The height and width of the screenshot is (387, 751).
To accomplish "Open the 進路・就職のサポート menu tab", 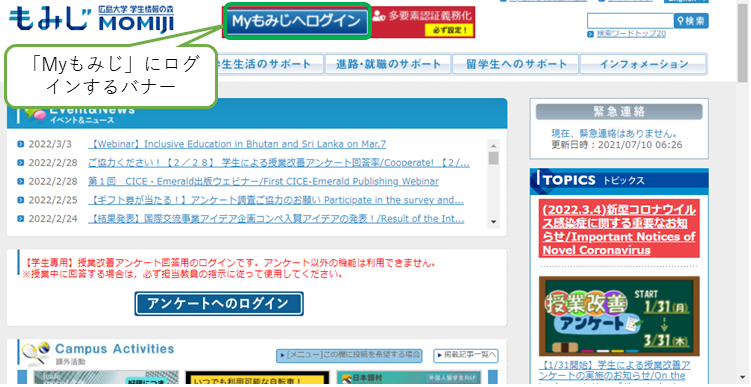I will click(388, 64).
